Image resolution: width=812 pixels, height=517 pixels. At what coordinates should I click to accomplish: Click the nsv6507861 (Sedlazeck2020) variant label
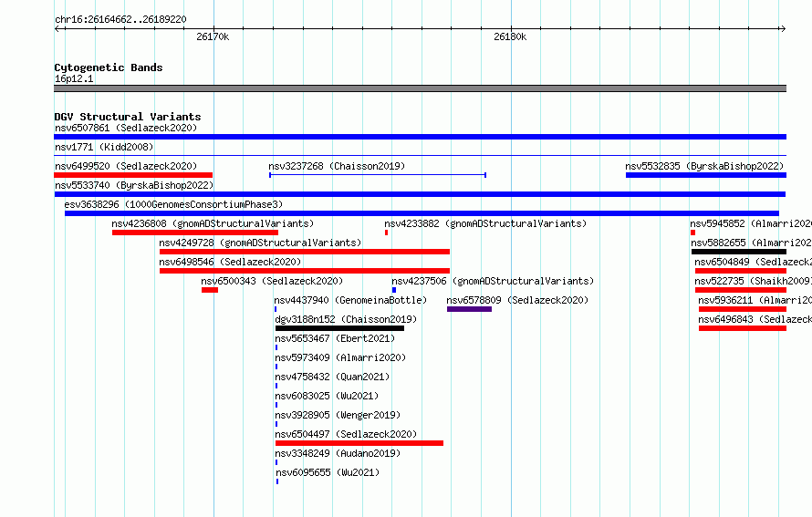(x=126, y=128)
